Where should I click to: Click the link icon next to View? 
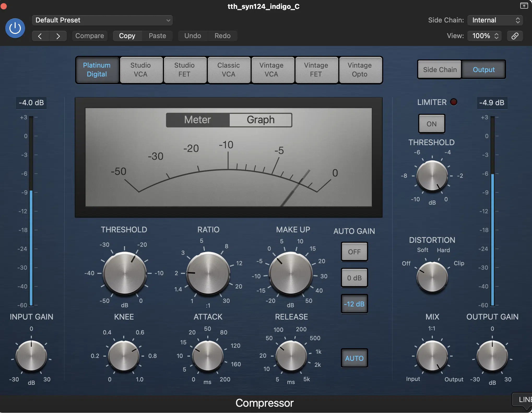pyautogui.click(x=515, y=36)
